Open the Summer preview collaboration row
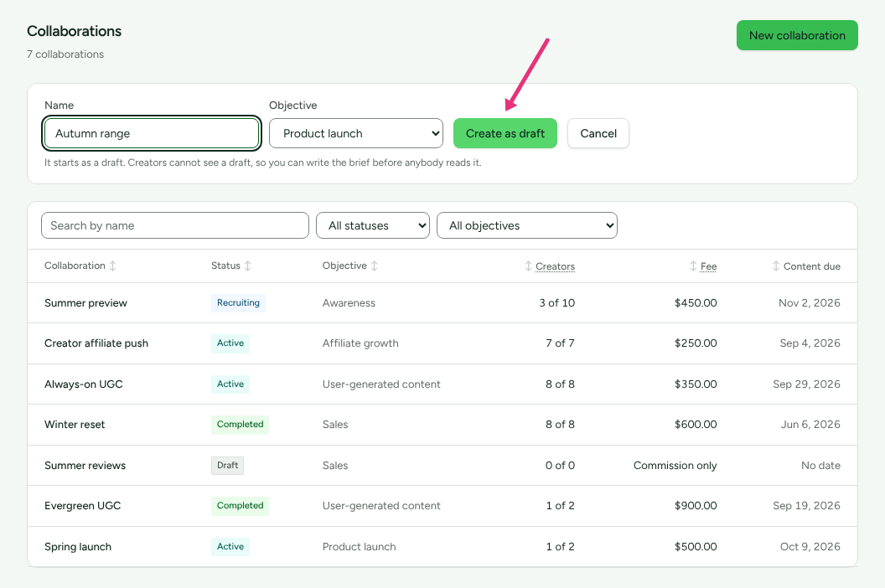This screenshot has width=885, height=588. tap(442, 303)
